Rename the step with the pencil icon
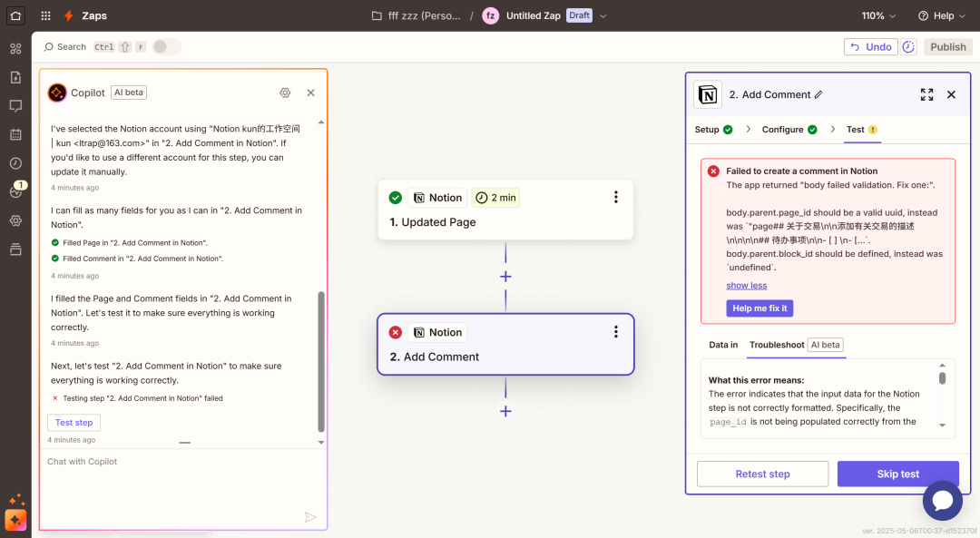 [x=818, y=94]
